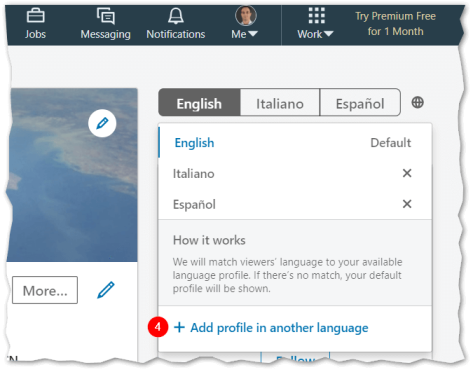
Task: Remove the Español profile with X
Action: coord(407,204)
